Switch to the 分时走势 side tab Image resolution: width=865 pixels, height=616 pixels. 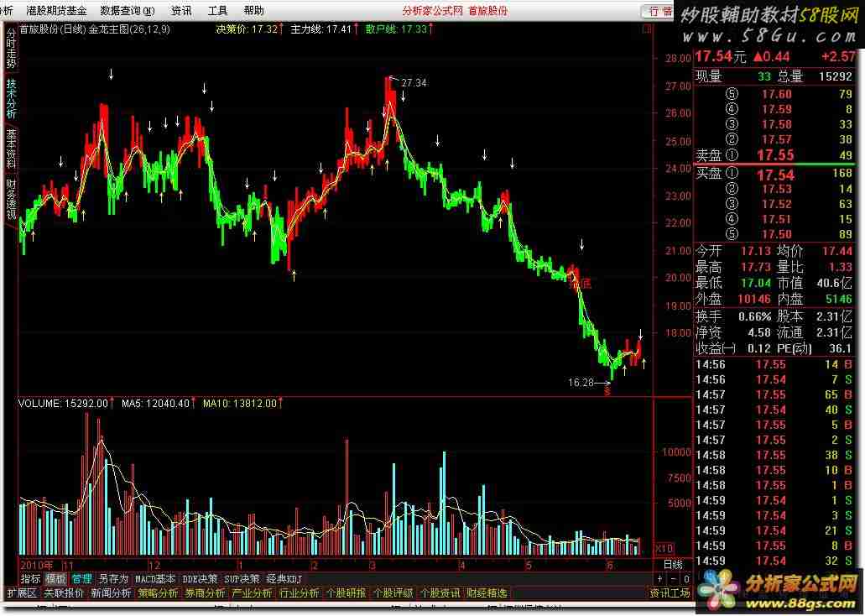[11, 49]
